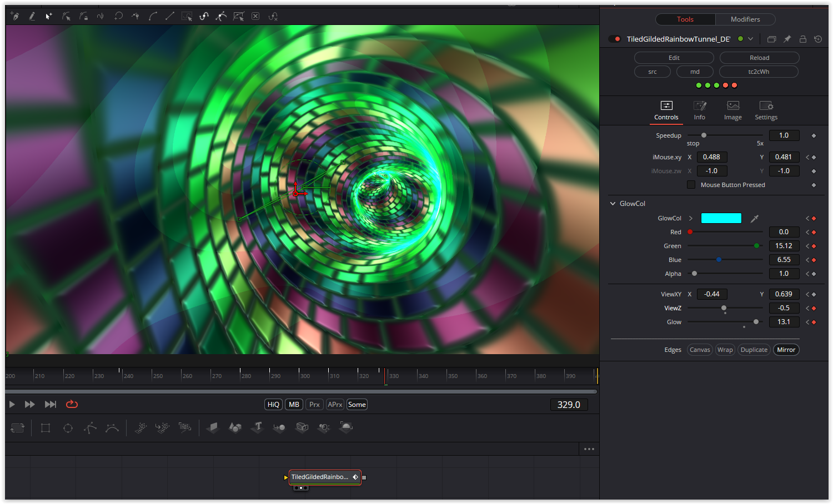Add the Text 3D tool
Image resolution: width=833 pixels, height=504 pixels.
[x=257, y=427]
